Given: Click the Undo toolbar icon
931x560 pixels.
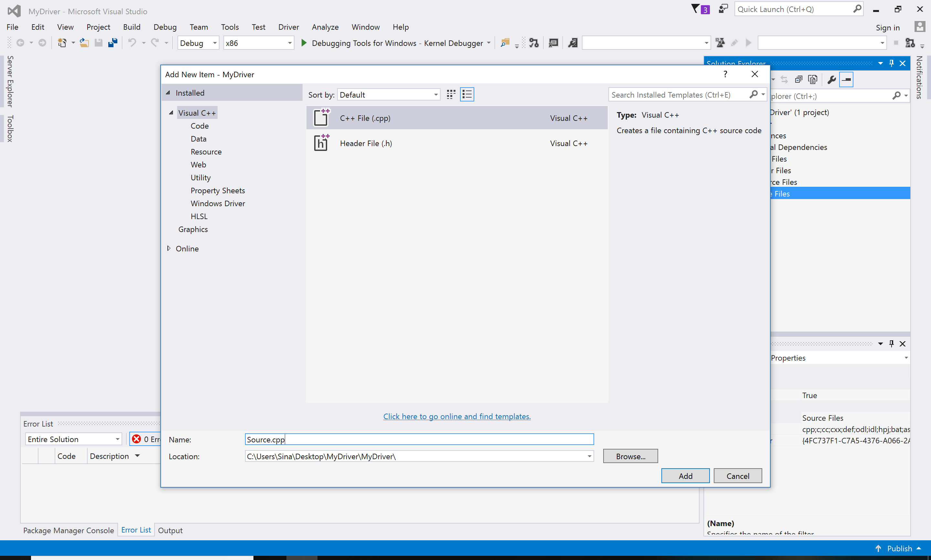Looking at the screenshot, I should click(132, 43).
